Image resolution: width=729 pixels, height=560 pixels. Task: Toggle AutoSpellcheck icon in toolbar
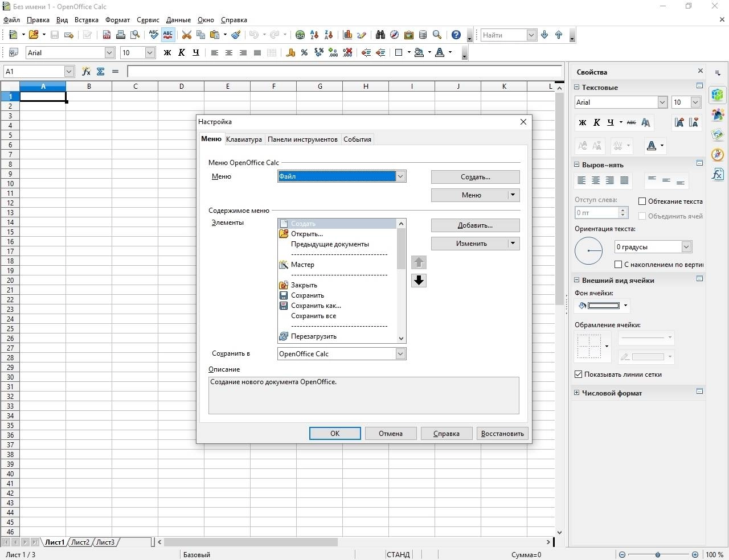click(x=168, y=35)
